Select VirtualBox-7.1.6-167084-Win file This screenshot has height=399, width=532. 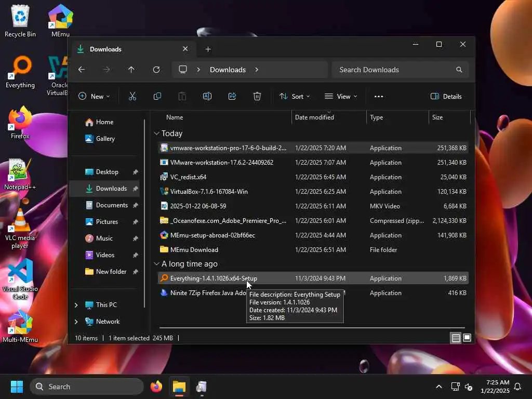(313, 192)
